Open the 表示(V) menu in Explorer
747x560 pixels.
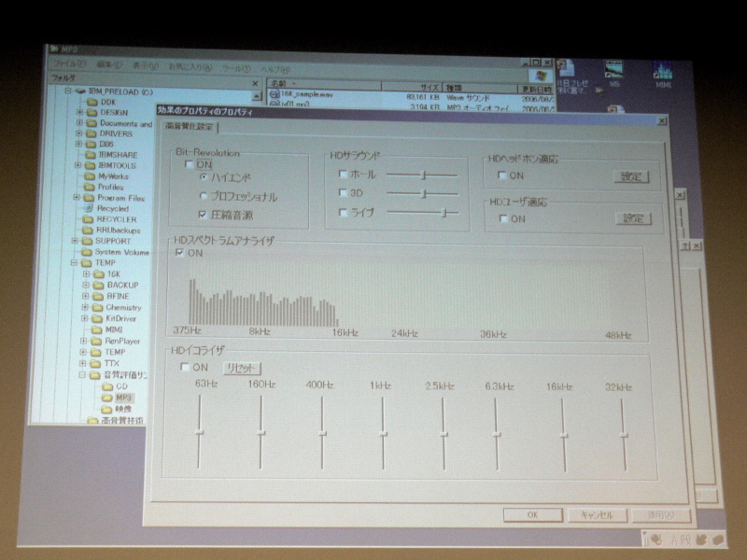click(x=146, y=66)
